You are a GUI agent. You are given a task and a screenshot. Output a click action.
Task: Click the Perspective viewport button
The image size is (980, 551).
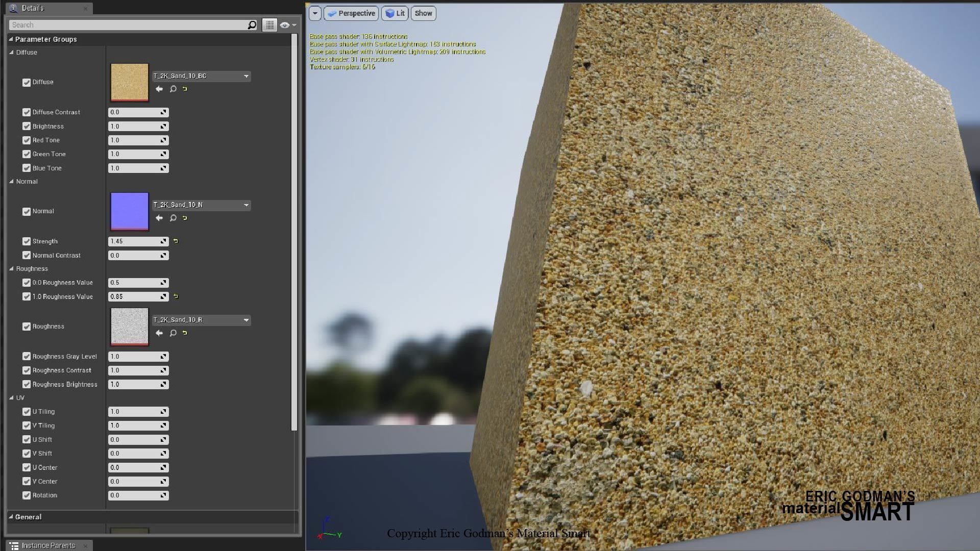pos(351,13)
